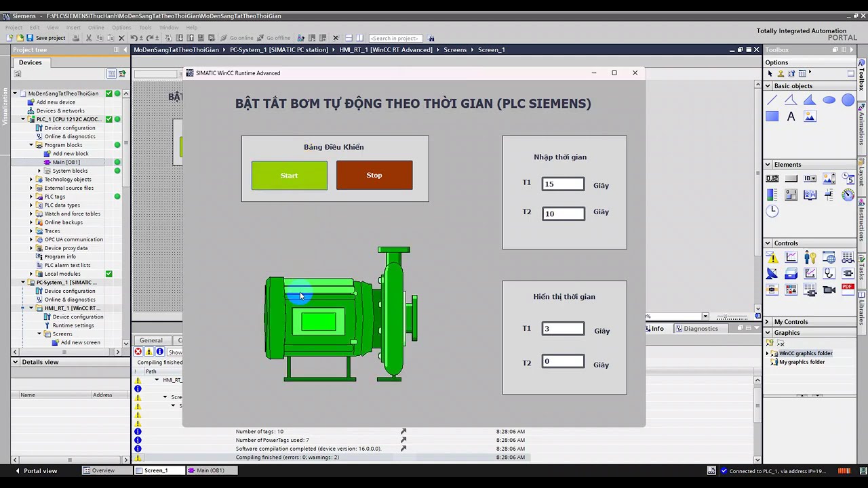The image size is (868, 488).
Task: Open the Devices tab in Project tree
Action: click(x=30, y=62)
